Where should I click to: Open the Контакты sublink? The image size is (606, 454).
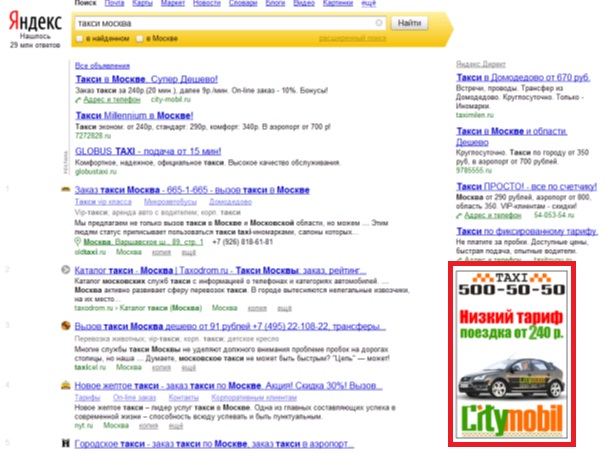click(184, 397)
